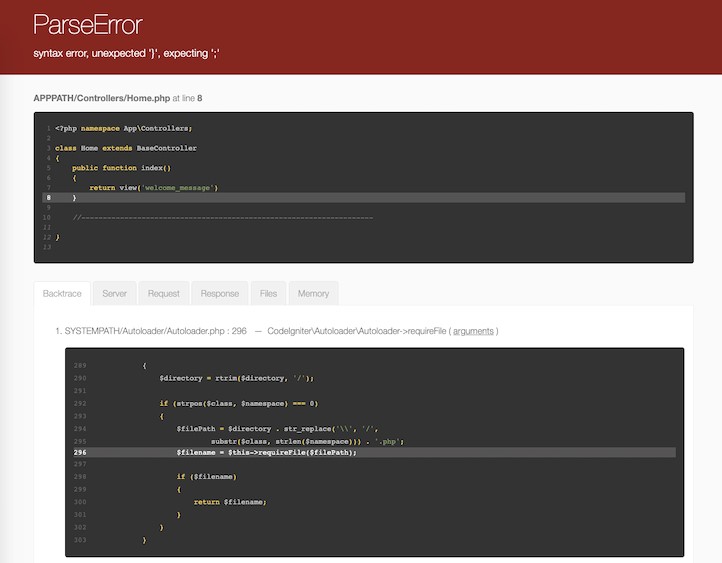Click the namespace App\Controllers line
Screen dimensions: 722x563
point(123,128)
